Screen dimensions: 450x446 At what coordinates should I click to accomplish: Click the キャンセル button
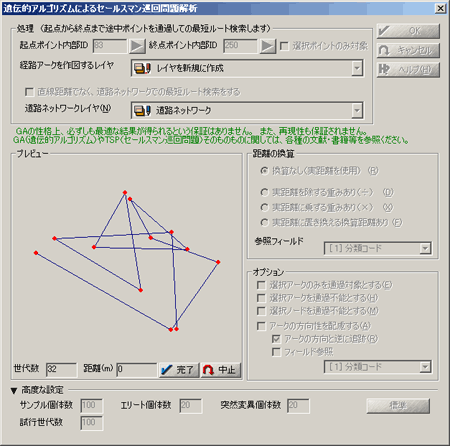[408, 50]
